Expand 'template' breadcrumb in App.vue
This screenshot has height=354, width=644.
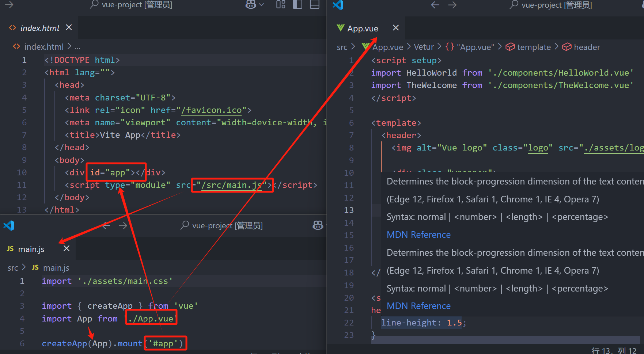pos(534,47)
